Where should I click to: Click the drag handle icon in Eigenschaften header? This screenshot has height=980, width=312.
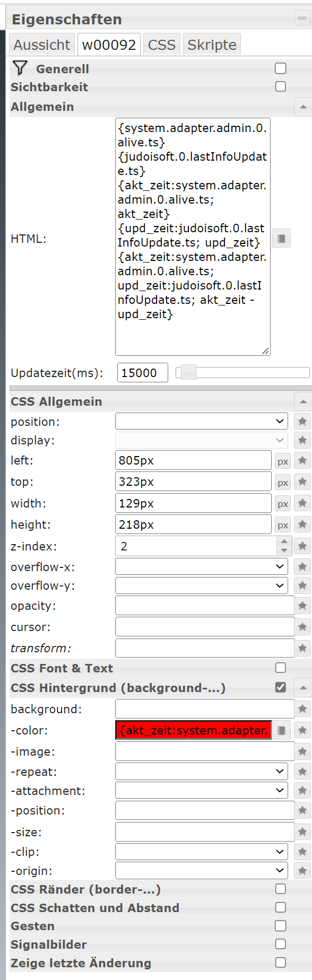pyautogui.click(x=302, y=19)
